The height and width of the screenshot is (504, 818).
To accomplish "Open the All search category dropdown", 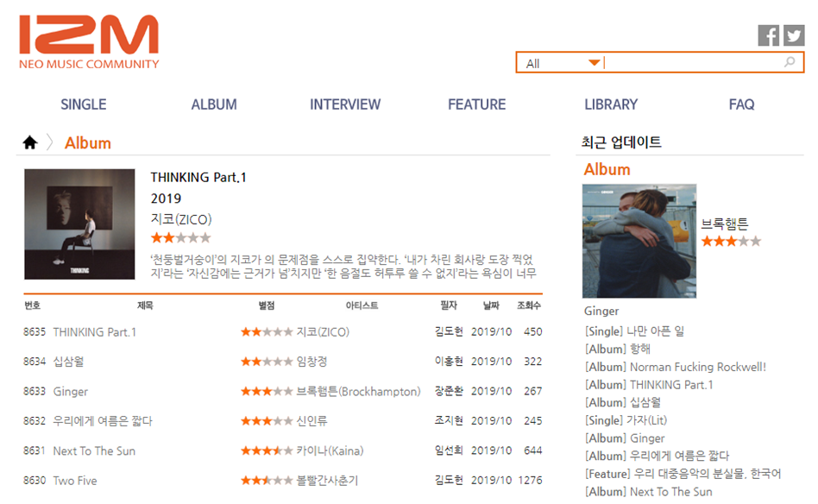I will tap(563, 63).
